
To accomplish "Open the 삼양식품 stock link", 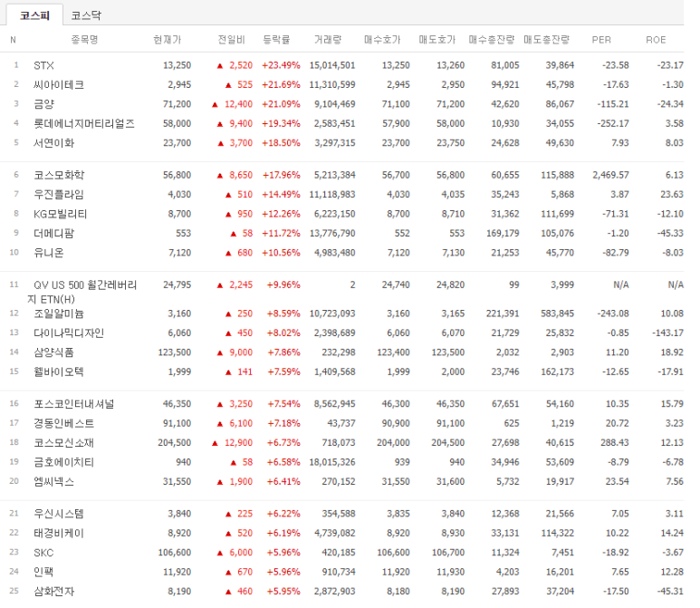I will [54, 352].
